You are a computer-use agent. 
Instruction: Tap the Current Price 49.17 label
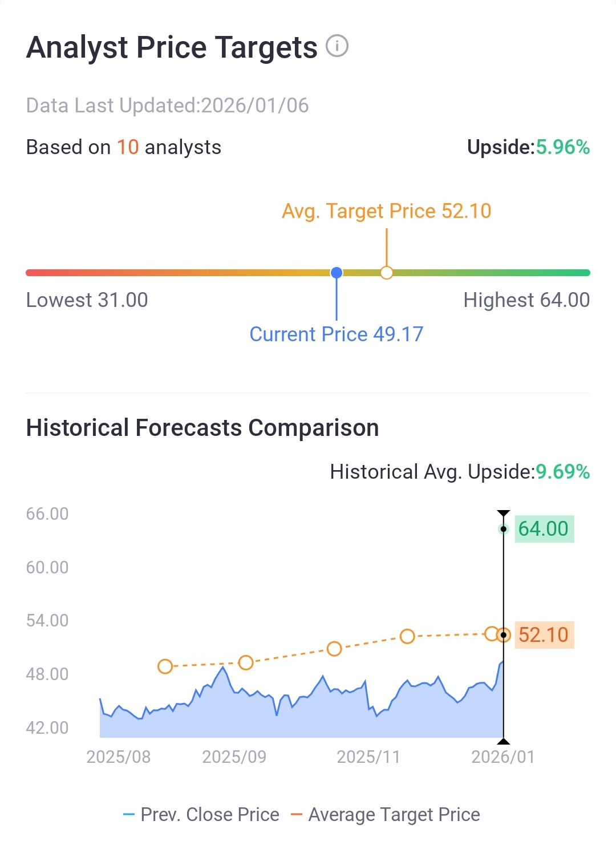(337, 334)
